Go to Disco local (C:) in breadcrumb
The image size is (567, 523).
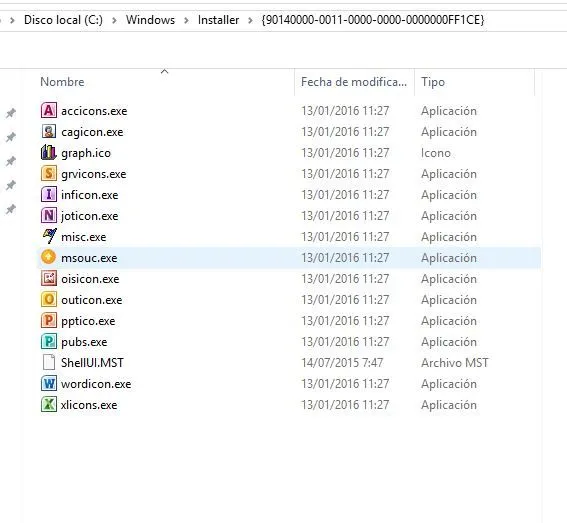63,20
